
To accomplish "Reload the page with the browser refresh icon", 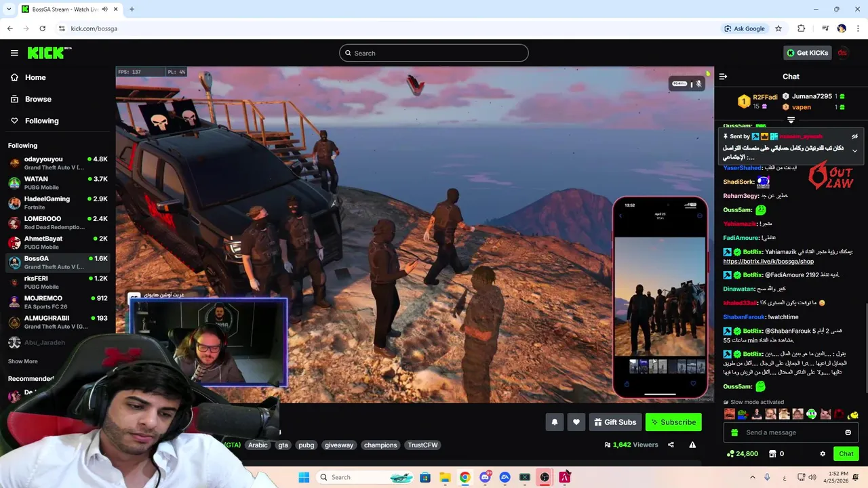I will [42, 28].
